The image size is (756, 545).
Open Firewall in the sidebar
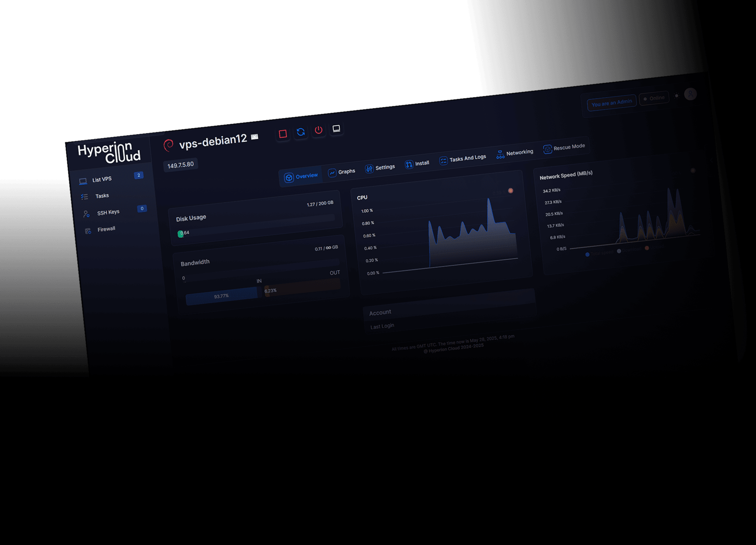(100, 230)
